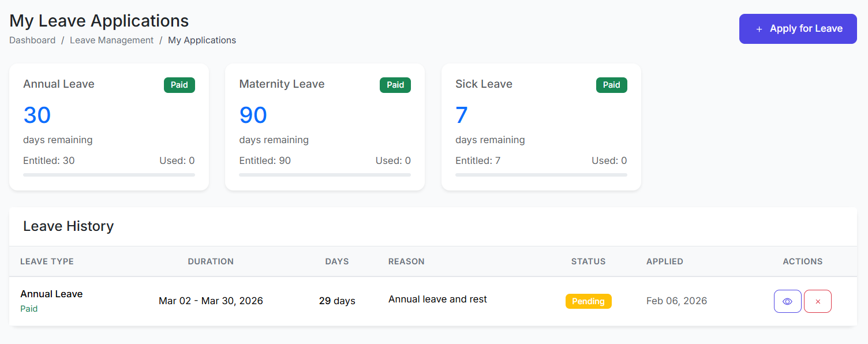The image size is (868, 344).
Task: Click the 90 days remaining figure
Action: pyautogui.click(x=253, y=115)
